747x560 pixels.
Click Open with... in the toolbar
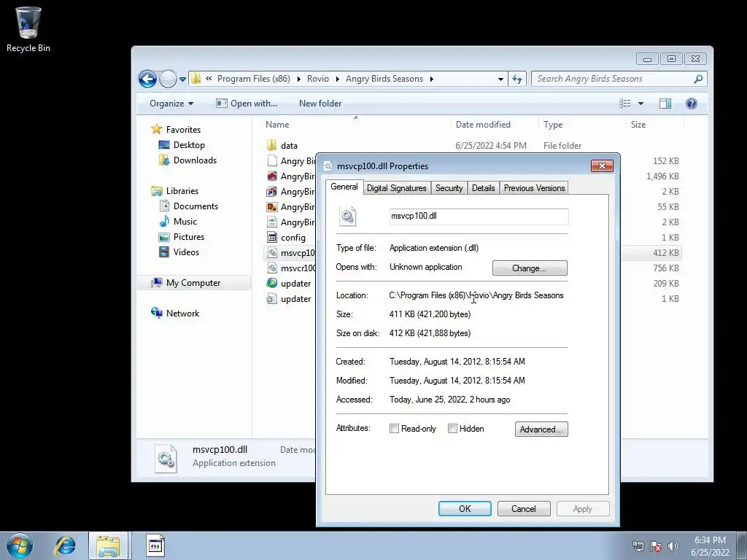[247, 104]
